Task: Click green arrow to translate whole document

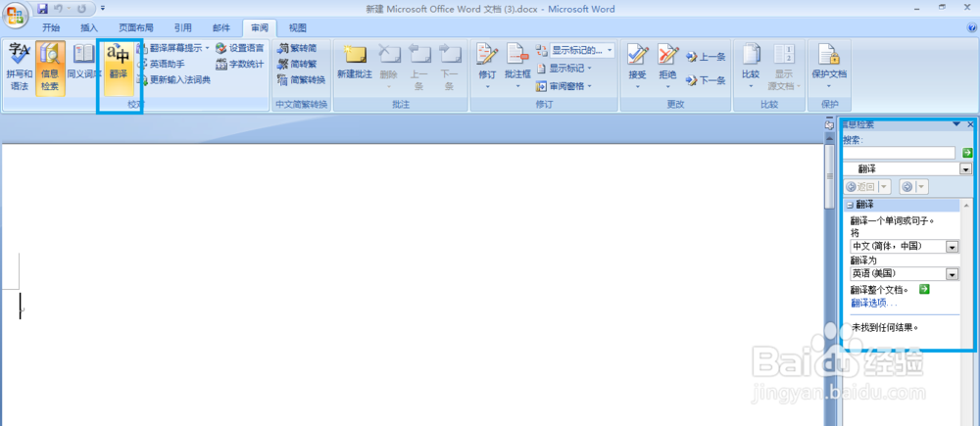Action: click(924, 289)
